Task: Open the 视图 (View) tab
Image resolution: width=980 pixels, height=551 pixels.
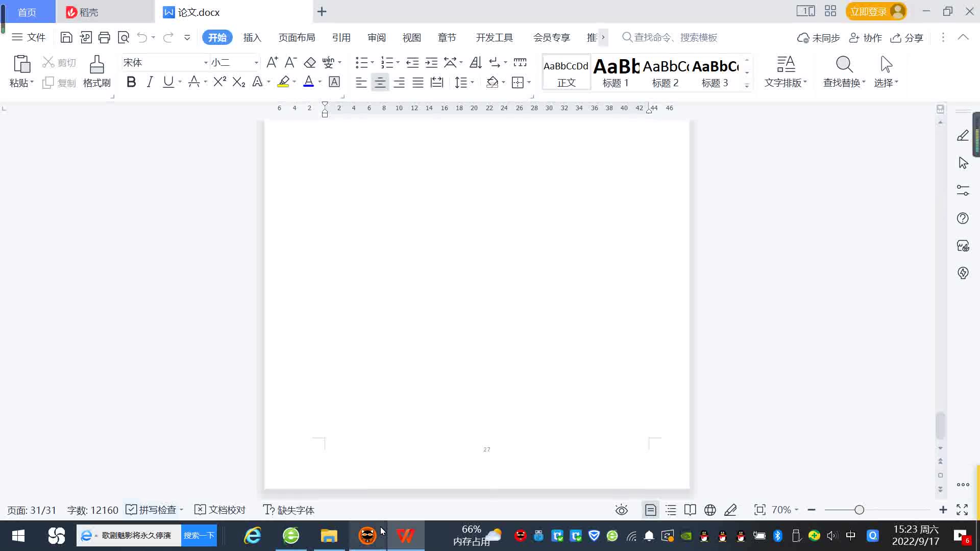Action: 411,38
